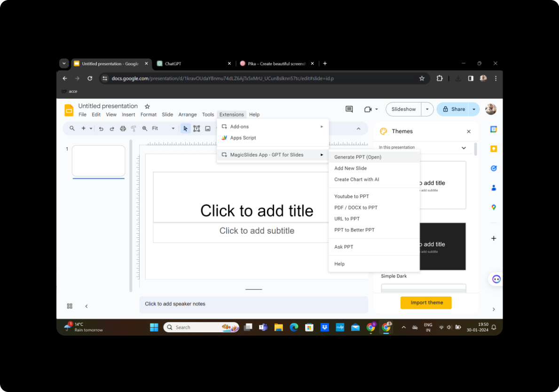Open search the menus magnifier icon
This screenshot has height=392, width=559.
click(72, 128)
